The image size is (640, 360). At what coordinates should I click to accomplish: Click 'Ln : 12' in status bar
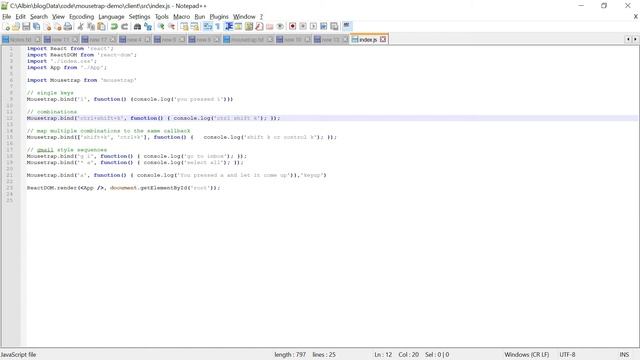(x=383, y=355)
